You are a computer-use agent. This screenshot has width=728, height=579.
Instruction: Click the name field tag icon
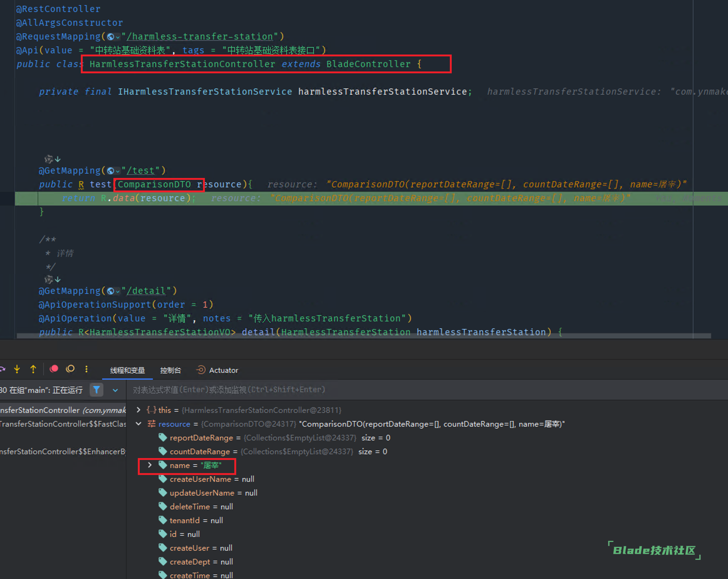click(163, 465)
